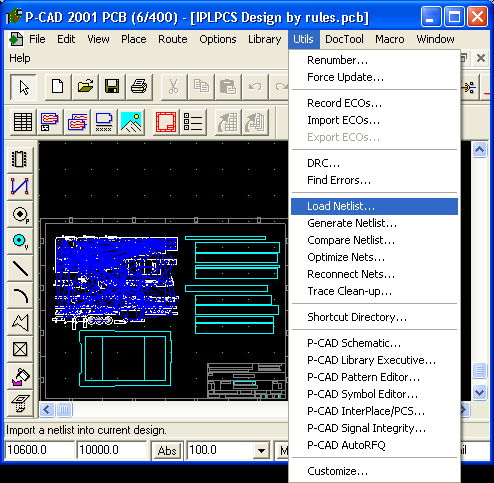The width and height of the screenshot is (494, 483).
Task: Select the Place Component chip tool
Action: coord(20,159)
